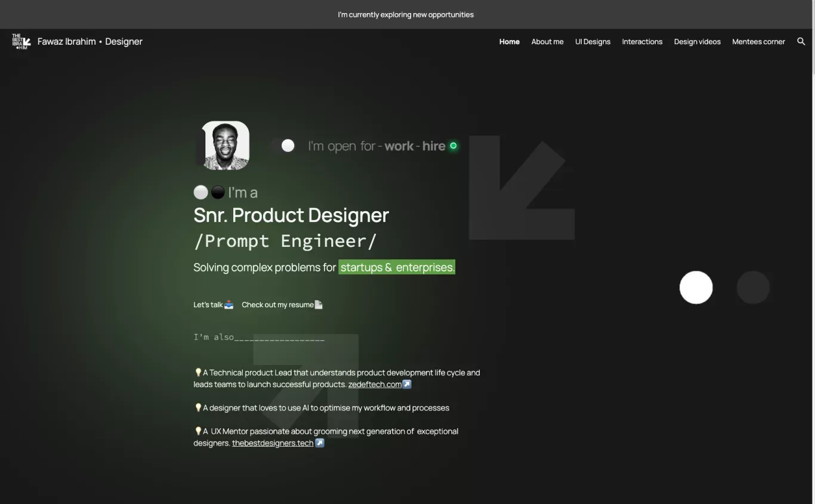Screen dimensions: 815x504
Task: Click the arrow icon after zedeftech.com
Action: coord(407,384)
